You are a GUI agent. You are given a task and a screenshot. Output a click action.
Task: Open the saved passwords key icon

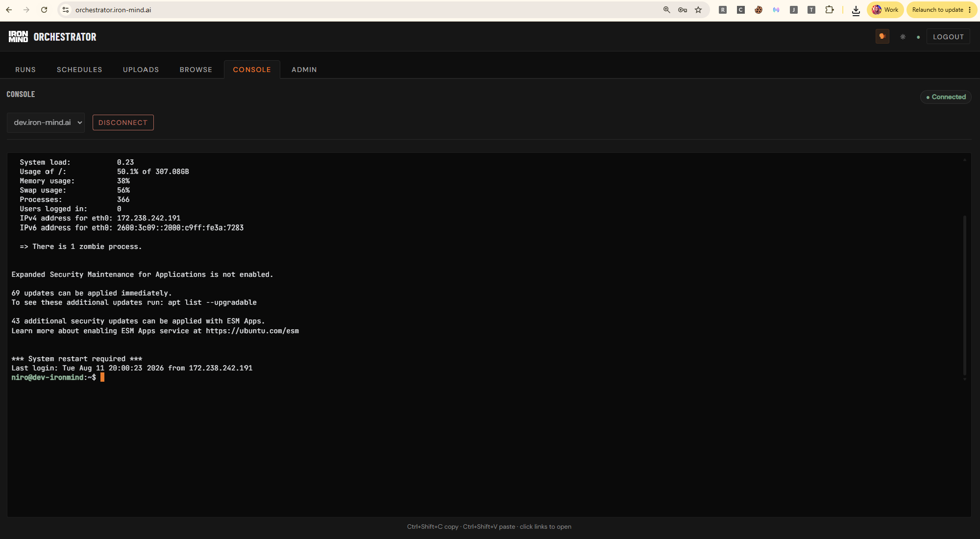(683, 10)
